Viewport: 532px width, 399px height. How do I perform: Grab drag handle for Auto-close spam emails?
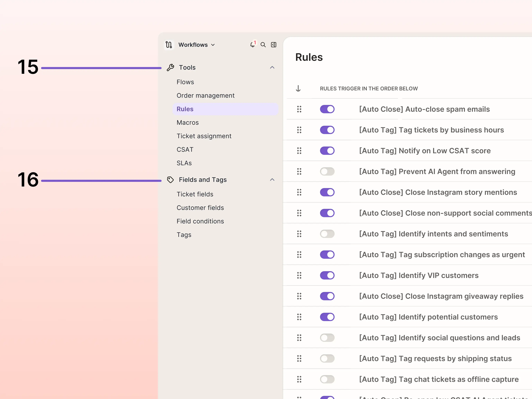tap(299, 109)
